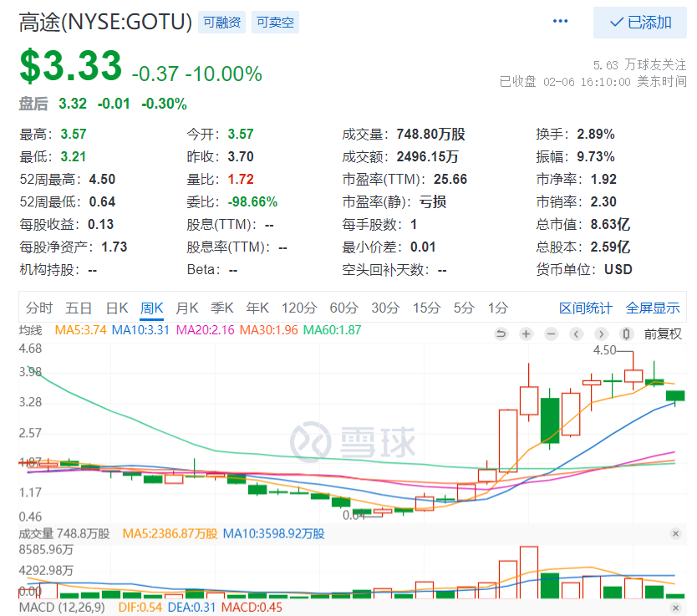Click the 量比 1.72 value

pos(241,179)
